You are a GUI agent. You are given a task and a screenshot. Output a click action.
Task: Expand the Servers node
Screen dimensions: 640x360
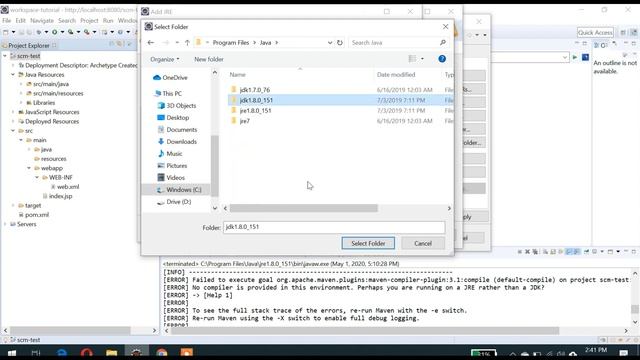pos(5,224)
